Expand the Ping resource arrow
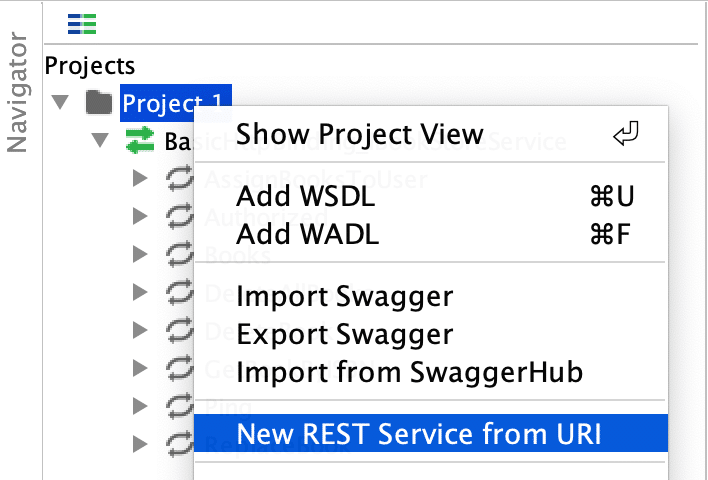This screenshot has width=708, height=480. (139, 407)
